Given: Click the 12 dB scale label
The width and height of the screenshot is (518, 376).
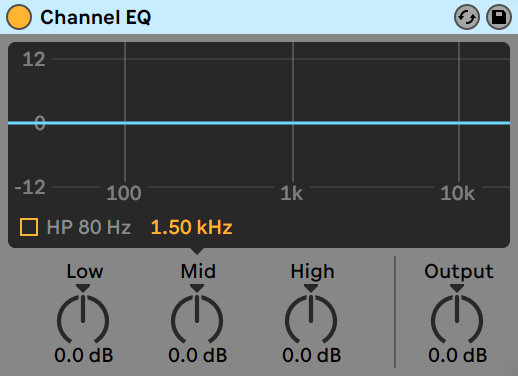Looking at the screenshot, I should coord(34,59).
